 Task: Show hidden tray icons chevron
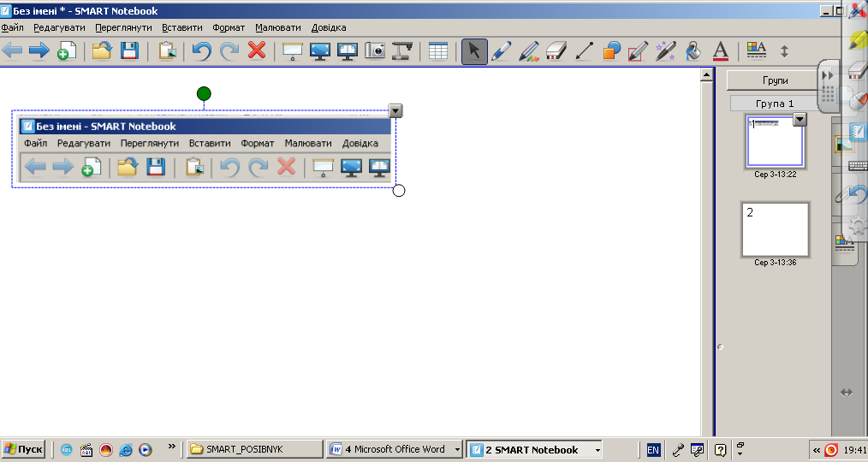point(816,450)
